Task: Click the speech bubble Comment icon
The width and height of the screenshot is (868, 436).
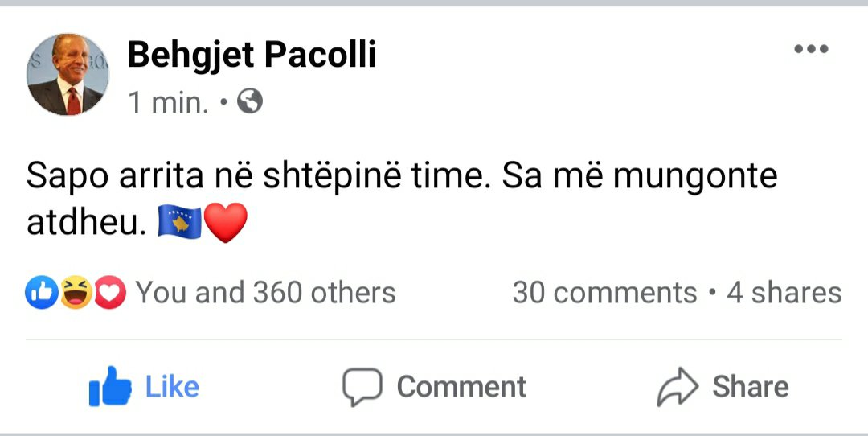Action: 361,387
